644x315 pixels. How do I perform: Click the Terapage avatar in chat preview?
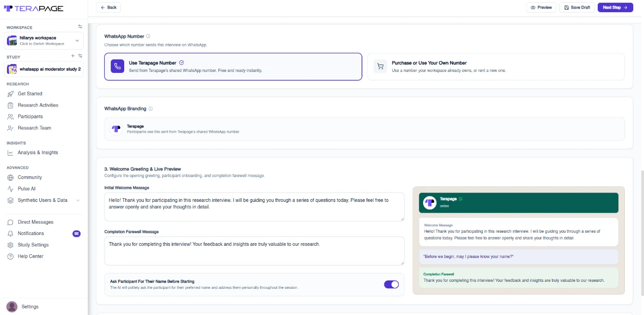[x=430, y=203]
